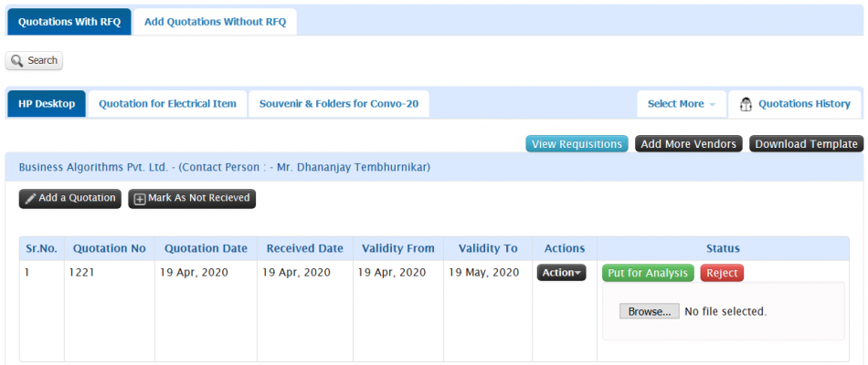Click the magnifier icon on Search button
The image size is (868, 365).
point(17,61)
